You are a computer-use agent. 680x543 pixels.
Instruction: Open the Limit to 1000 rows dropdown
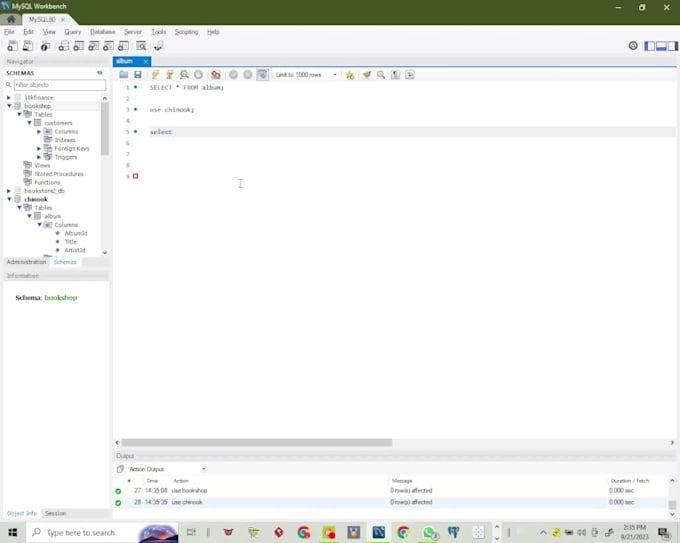[x=306, y=75]
